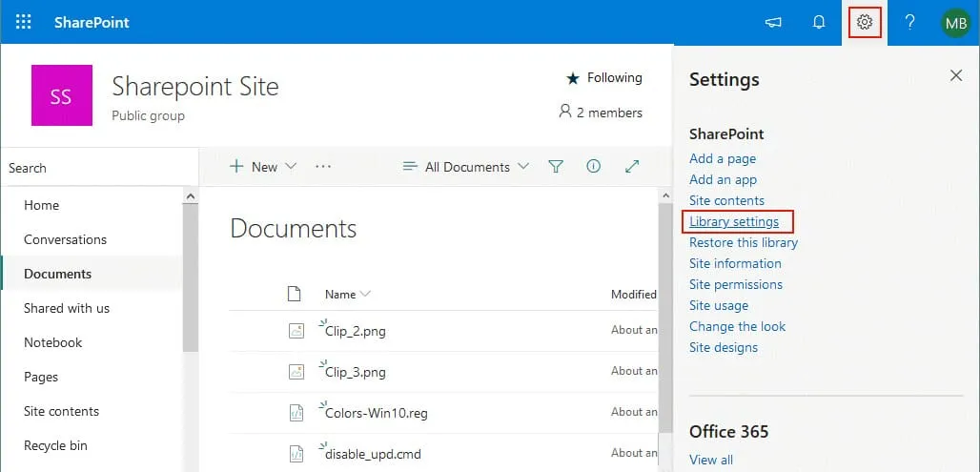
Task: Open the filter pane funnel icon
Action: click(x=556, y=167)
